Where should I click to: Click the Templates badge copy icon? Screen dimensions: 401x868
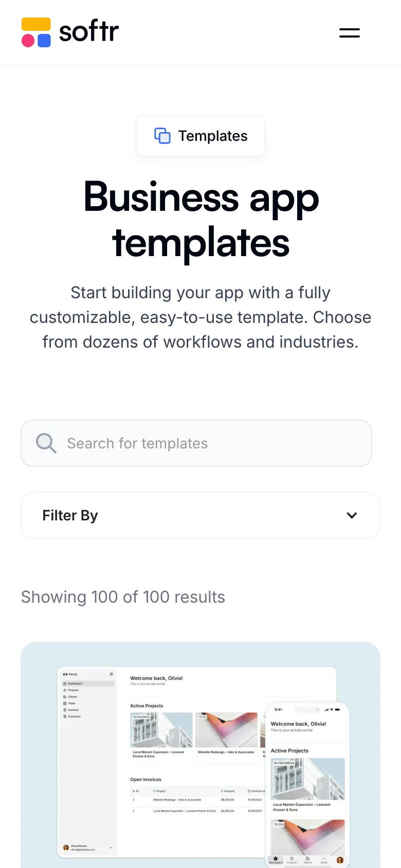click(x=161, y=135)
